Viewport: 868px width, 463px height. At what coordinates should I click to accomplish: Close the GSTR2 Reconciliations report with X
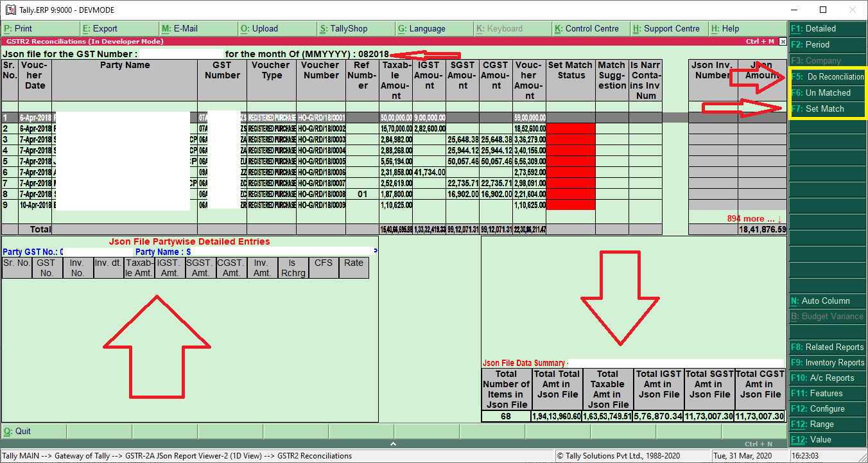pyautogui.click(x=782, y=41)
